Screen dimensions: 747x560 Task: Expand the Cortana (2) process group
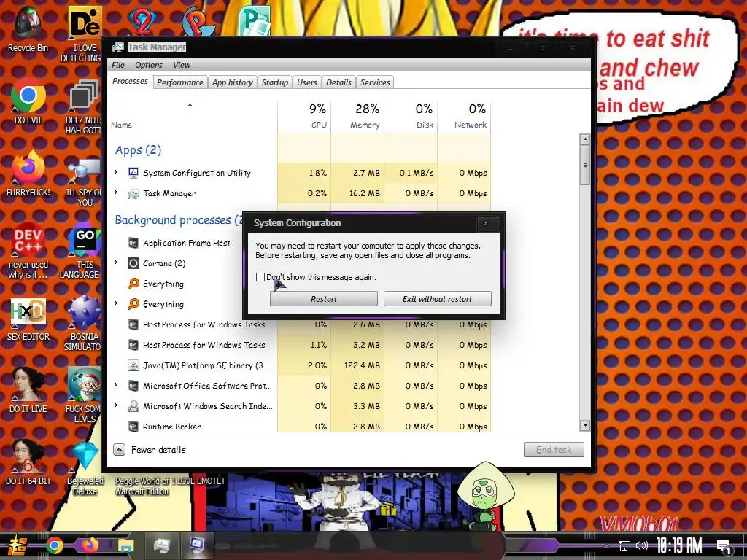[x=116, y=262]
